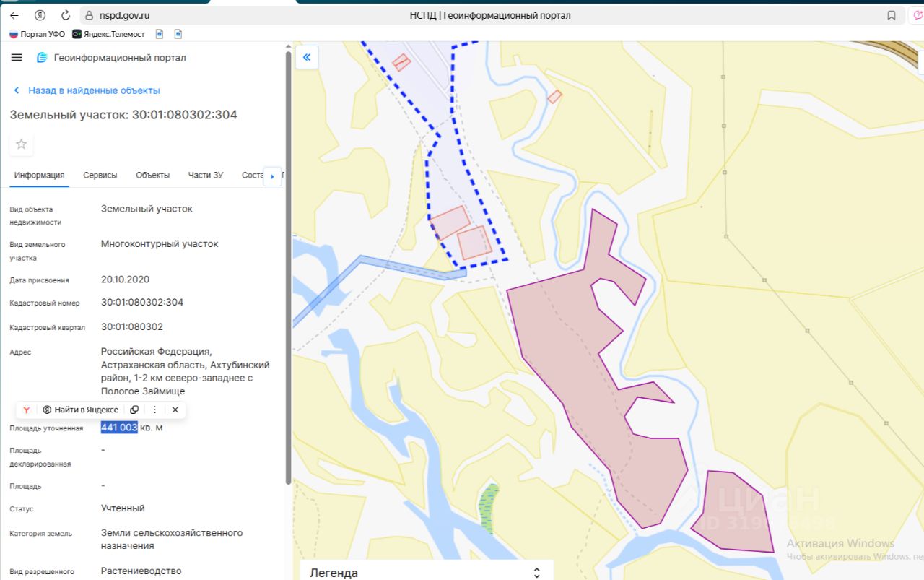Click Найти в Яндексе in selection popup
Screen dimensions: 924x580
click(80, 410)
